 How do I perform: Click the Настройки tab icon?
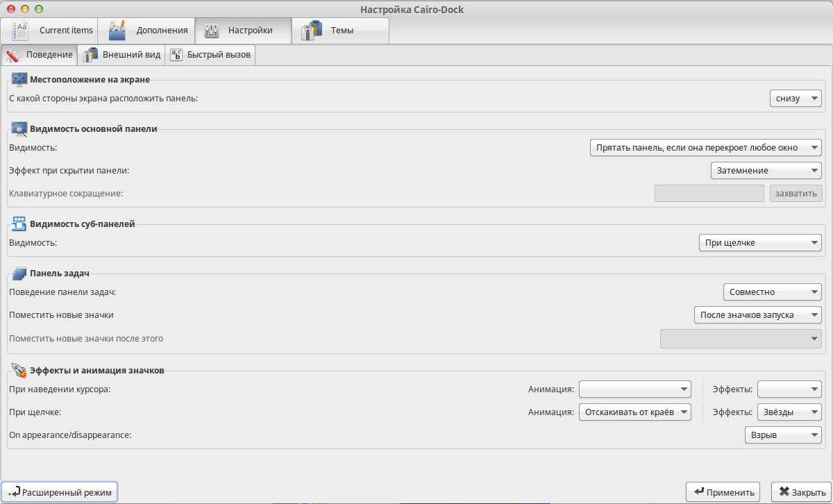pyautogui.click(x=212, y=30)
